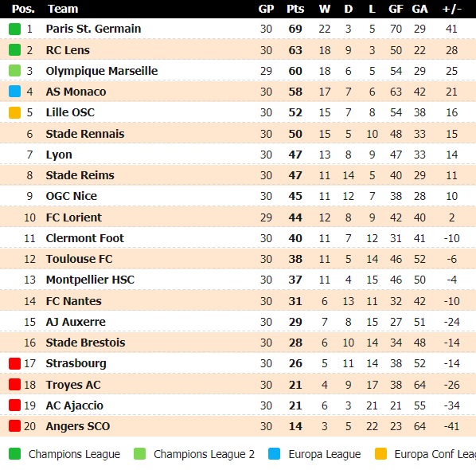Click the green square beside Paris St. Germain

point(14,29)
